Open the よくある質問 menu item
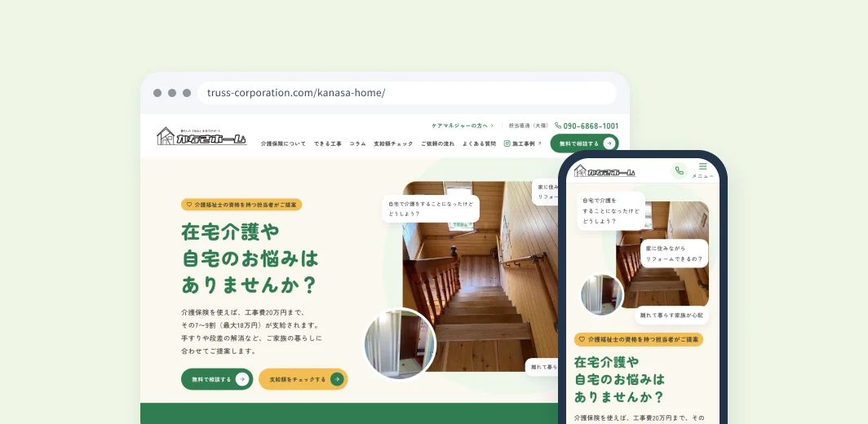This screenshot has width=868, height=424. (x=479, y=144)
